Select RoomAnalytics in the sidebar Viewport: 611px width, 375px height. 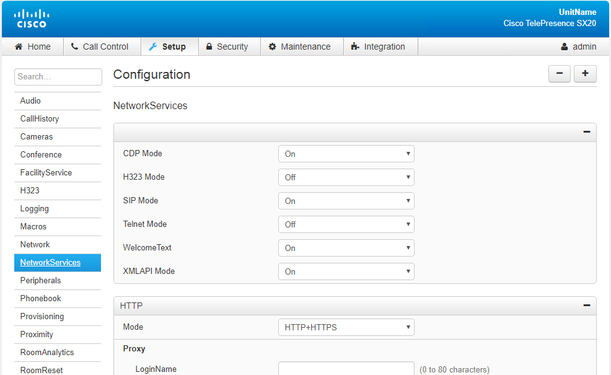pos(58,352)
